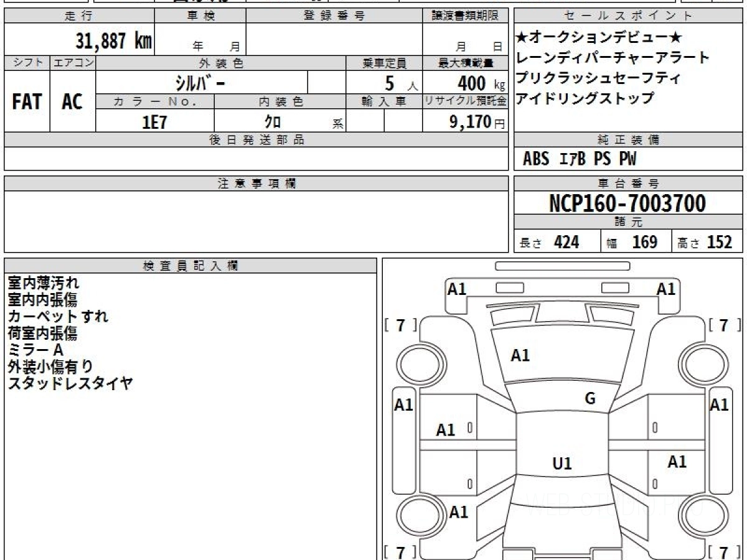
Task: Select the ABS エアB PS PW equipment line
Action: (580, 159)
